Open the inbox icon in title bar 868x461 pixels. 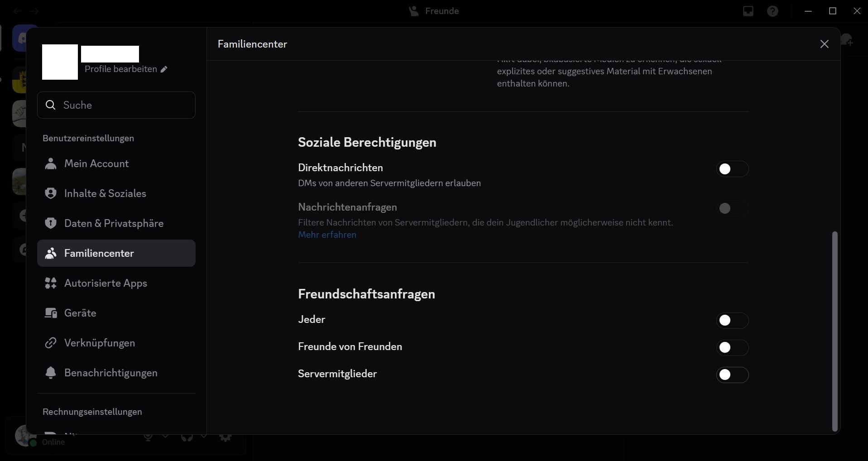tap(748, 11)
